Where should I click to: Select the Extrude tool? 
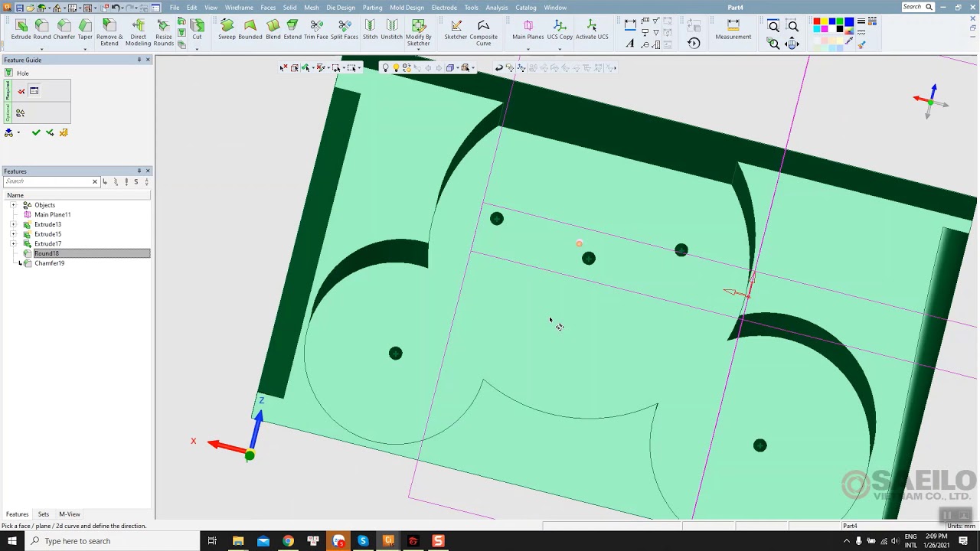point(21,30)
